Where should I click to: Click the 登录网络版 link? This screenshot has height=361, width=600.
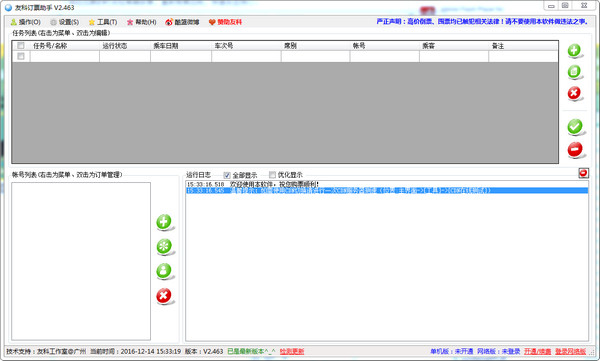pyautogui.click(x=571, y=351)
